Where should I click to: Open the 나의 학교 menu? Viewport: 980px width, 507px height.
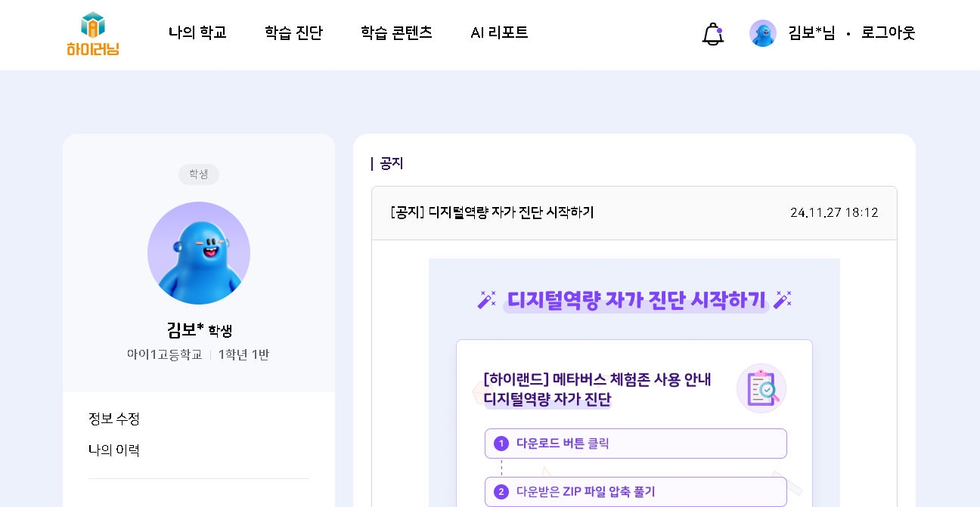pos(197,33)
